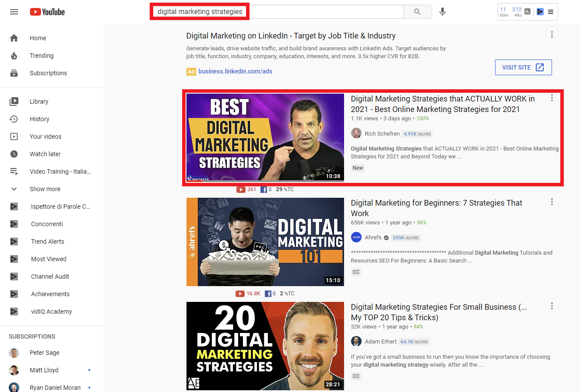Open options menu for Rich Schefren video
The image size is (580, 392).
click(552, 98)
